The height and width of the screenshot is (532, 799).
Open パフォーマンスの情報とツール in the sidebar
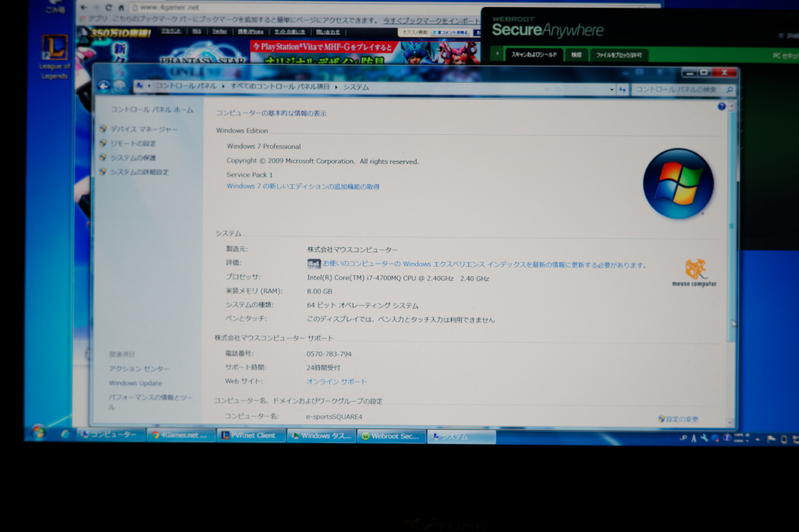[x=151, y=402]
